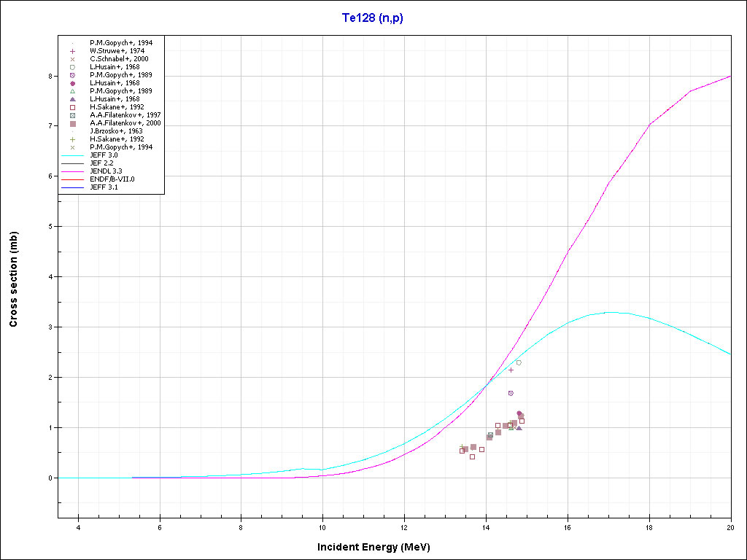Select the C.Schnabel+, 2000 cross legend marker
This screenshot has height=560, width=747.
(72, 59)
